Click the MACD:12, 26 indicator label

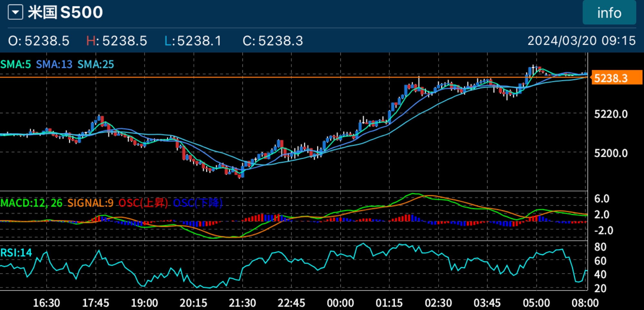coord(31,203)
